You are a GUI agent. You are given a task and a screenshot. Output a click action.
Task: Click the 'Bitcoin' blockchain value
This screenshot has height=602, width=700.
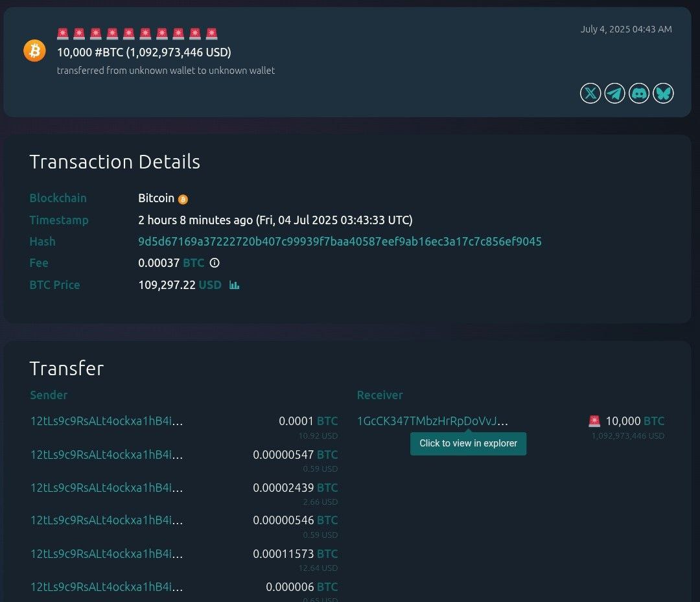(x=156, y=198)
